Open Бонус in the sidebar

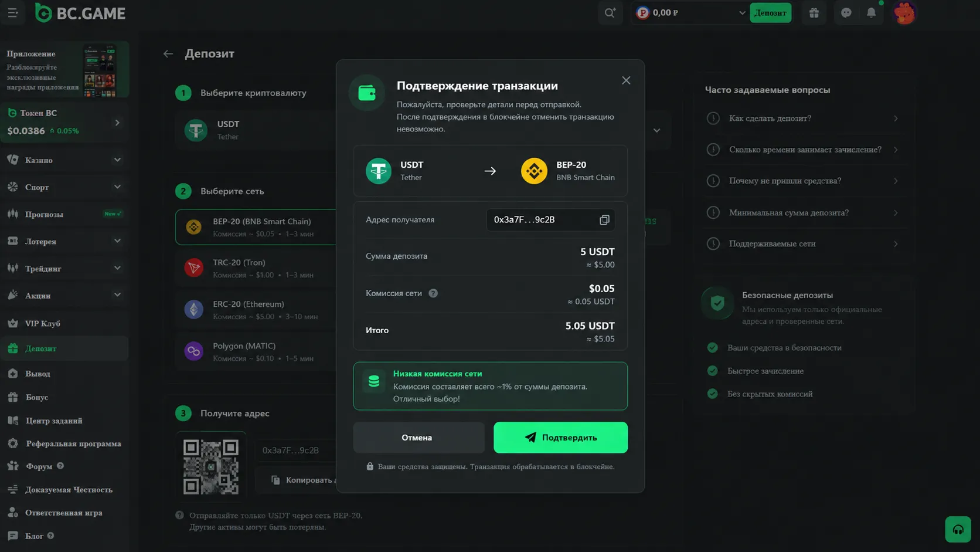click(64, 397)
